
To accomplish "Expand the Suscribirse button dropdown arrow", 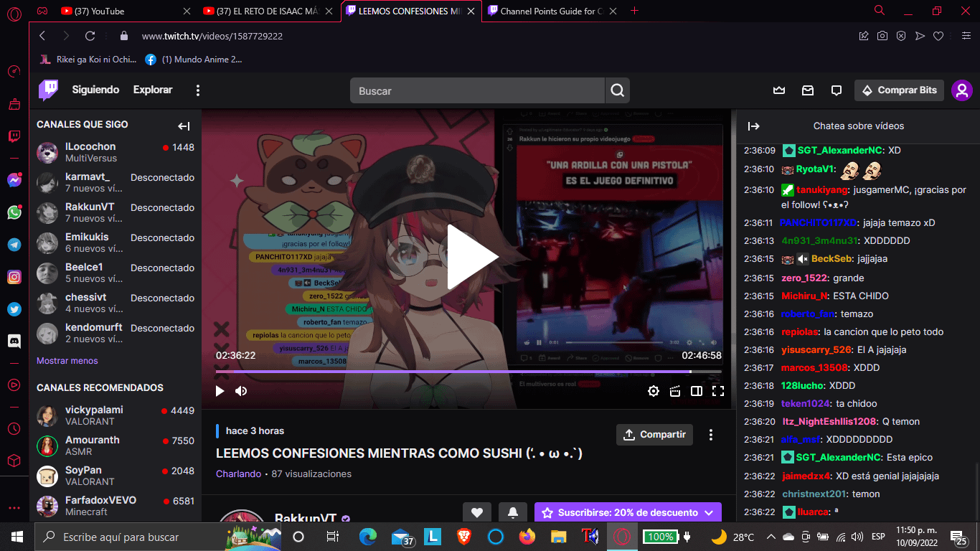I will click(x=709, y=513).
